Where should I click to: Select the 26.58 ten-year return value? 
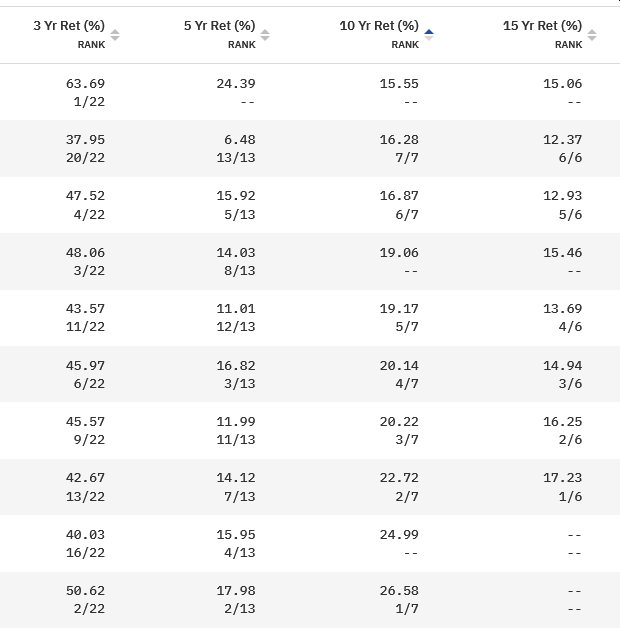coord(399,591)
